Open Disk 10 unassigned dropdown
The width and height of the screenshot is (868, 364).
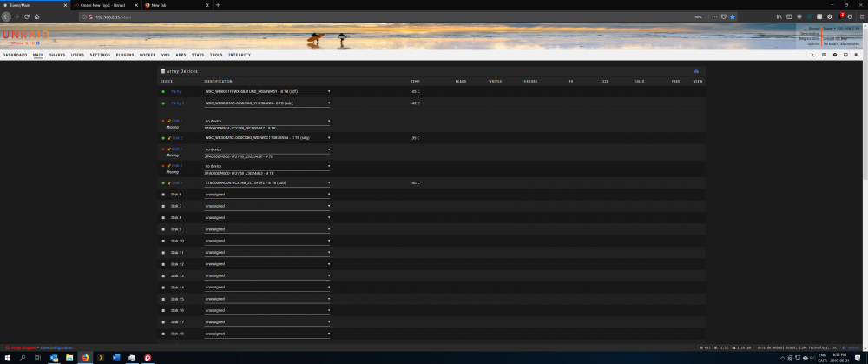click(267, 241)
